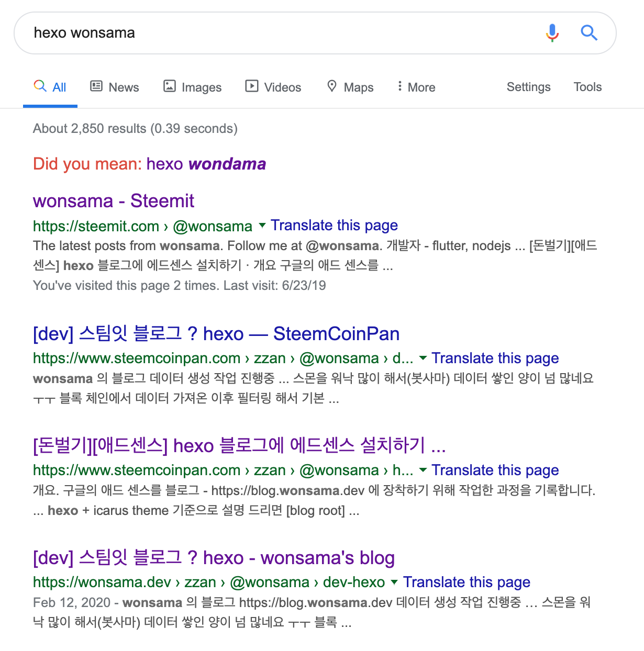
Task: Open the wonsama - Steemit result
Action: [114, 201]
